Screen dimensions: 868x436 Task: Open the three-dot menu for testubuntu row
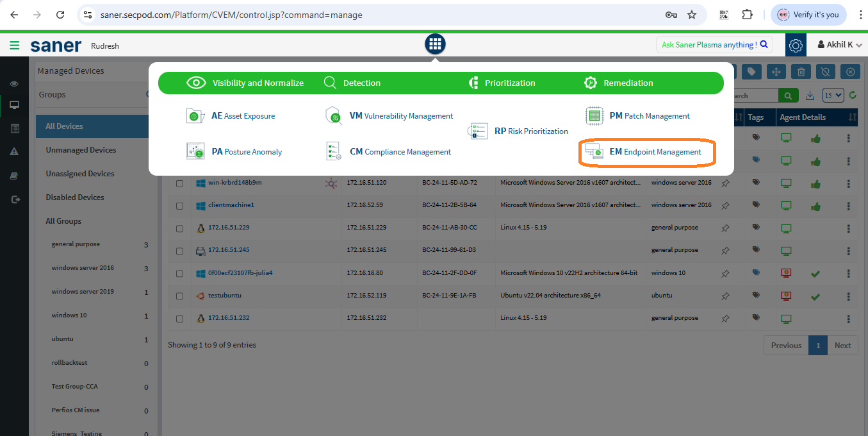[849, 296]
